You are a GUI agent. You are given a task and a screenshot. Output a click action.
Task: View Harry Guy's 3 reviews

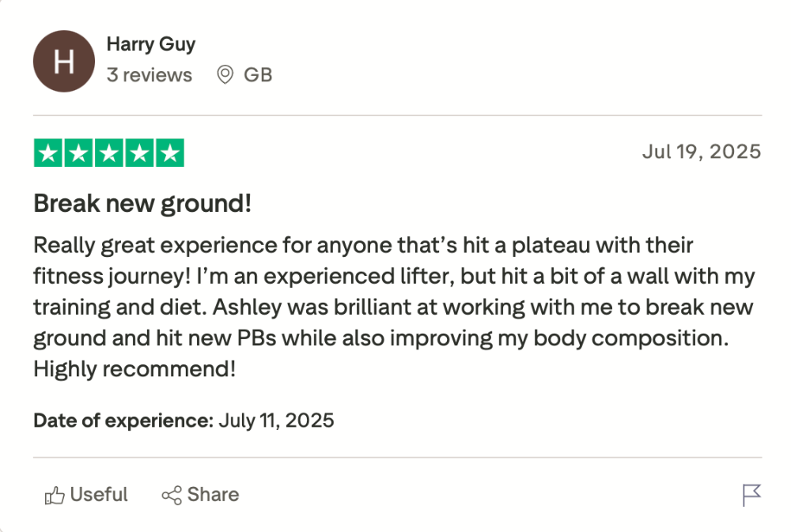[149, 75]
